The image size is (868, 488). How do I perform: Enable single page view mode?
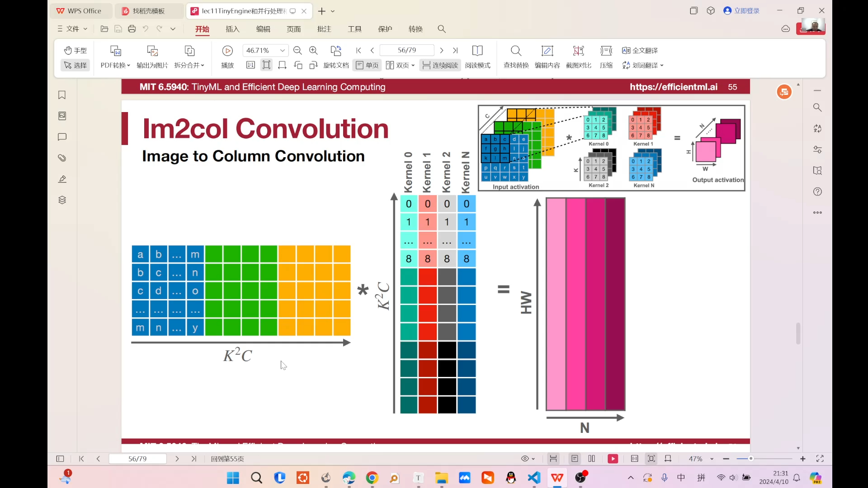point(367,66)
